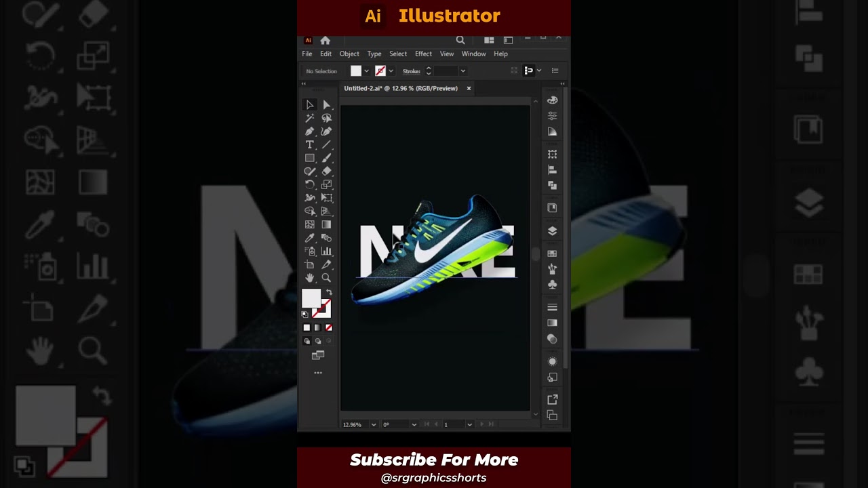868x488 pixels.
Task: Swap fill and stroke colors
Action: (x=329, y=293)
